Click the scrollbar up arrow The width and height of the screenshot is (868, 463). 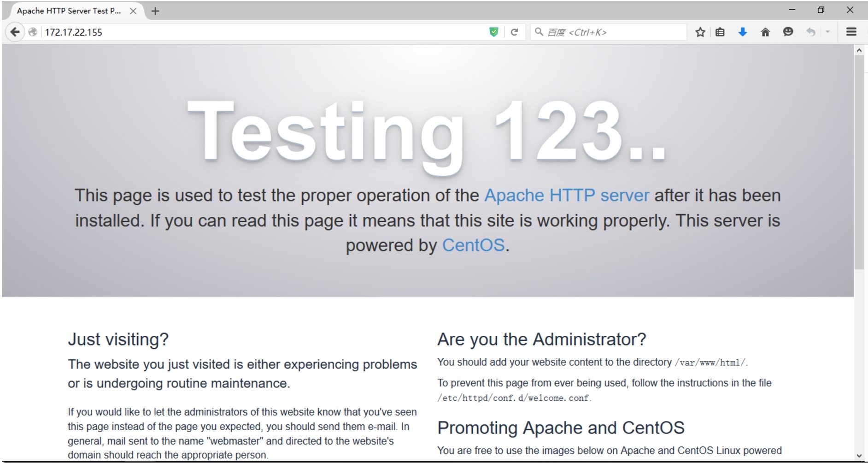pos(859,50)
